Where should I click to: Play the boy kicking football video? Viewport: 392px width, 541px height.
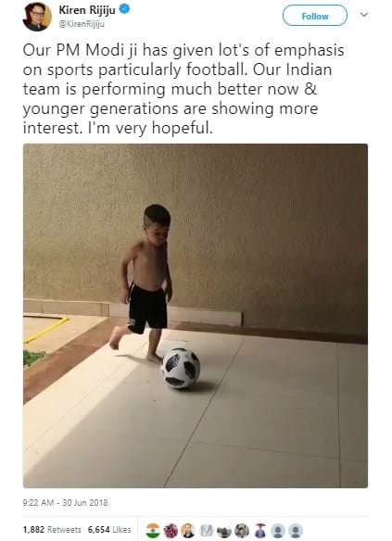[196, 316]
